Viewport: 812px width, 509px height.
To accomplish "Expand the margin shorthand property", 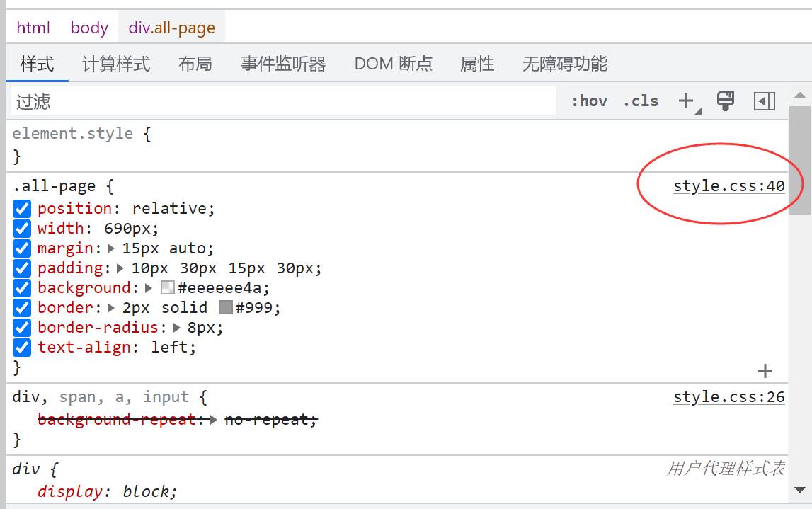I will point(111,248).
